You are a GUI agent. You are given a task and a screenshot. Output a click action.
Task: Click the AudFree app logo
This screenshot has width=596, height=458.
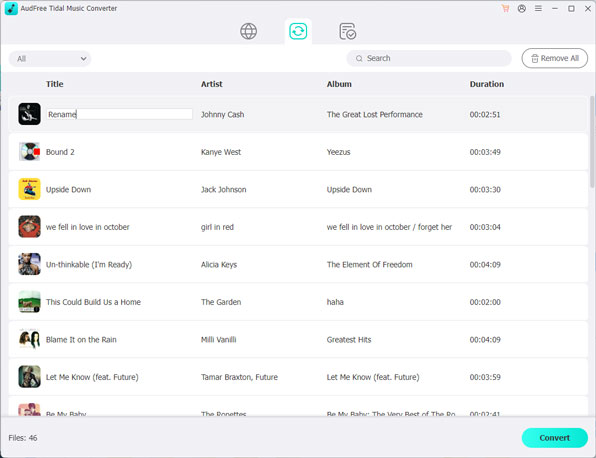pyautogui.click(x=11, y=8)
